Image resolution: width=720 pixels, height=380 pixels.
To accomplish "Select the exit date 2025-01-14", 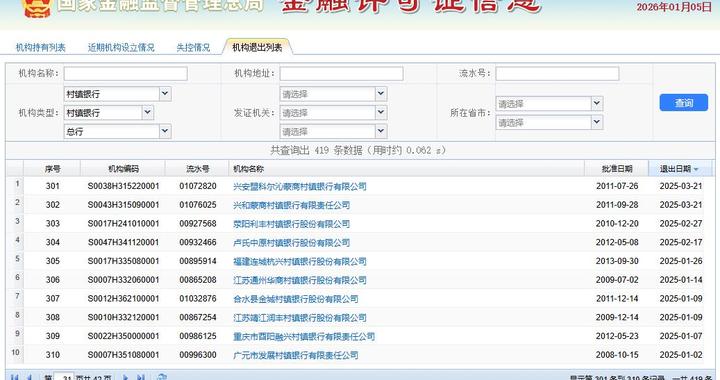I will point(681,280).
